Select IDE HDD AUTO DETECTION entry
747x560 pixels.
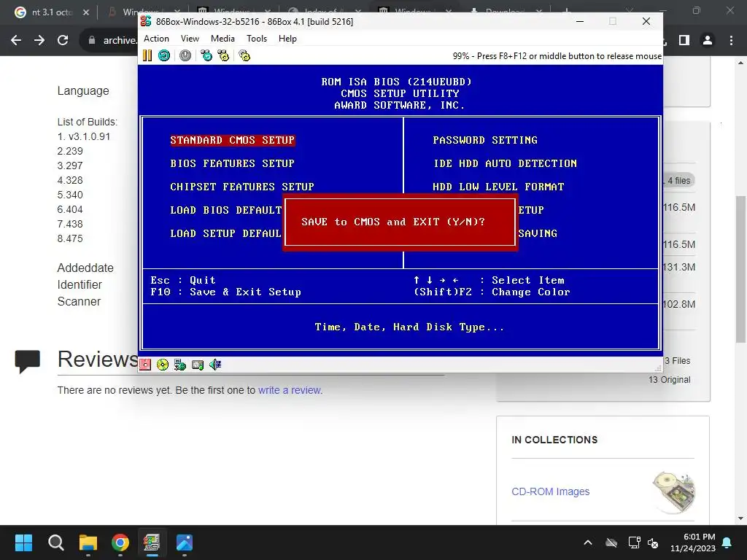pos(505,163)
